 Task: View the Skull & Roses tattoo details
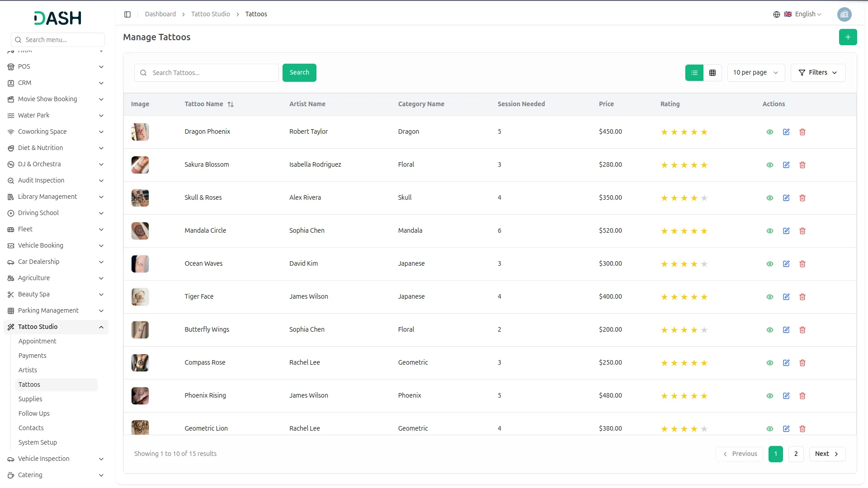coord(770,198)
